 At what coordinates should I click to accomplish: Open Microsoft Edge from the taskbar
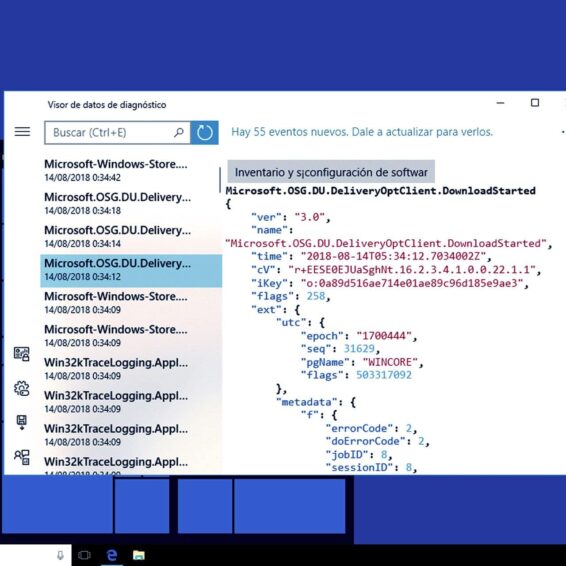(112, 555)
